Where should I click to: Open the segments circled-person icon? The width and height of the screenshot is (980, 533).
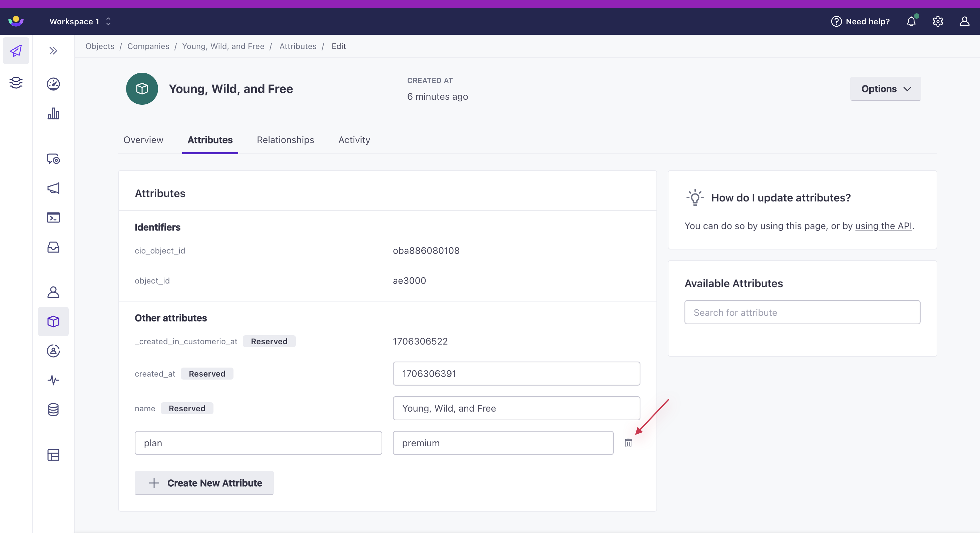click(53, 351)
